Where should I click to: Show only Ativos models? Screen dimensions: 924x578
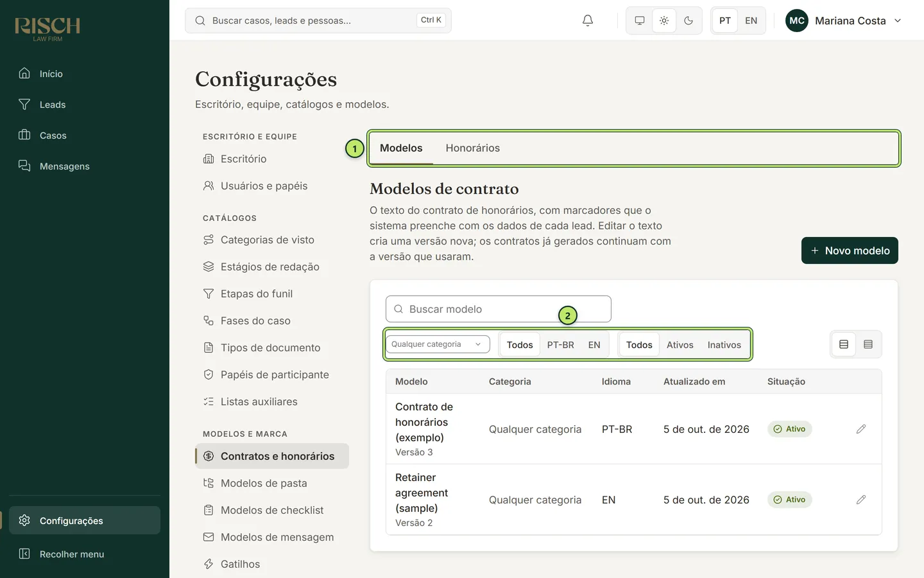680,345
